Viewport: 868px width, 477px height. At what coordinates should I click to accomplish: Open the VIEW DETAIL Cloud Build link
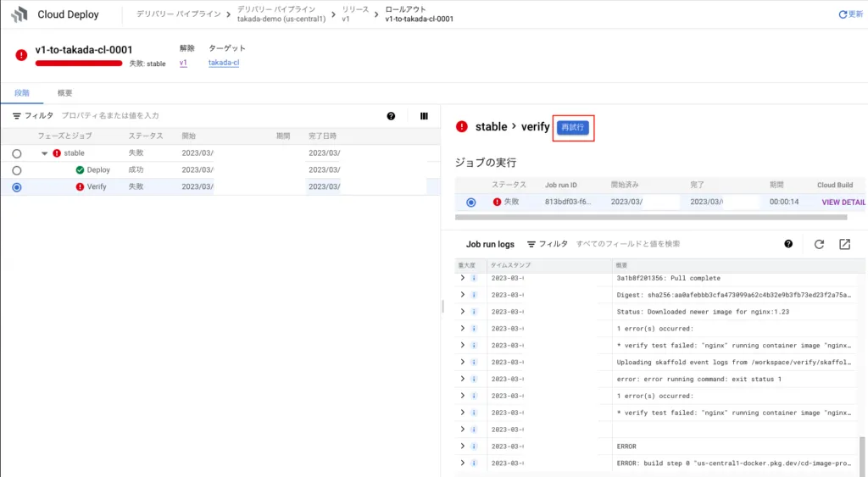(843, 202)
